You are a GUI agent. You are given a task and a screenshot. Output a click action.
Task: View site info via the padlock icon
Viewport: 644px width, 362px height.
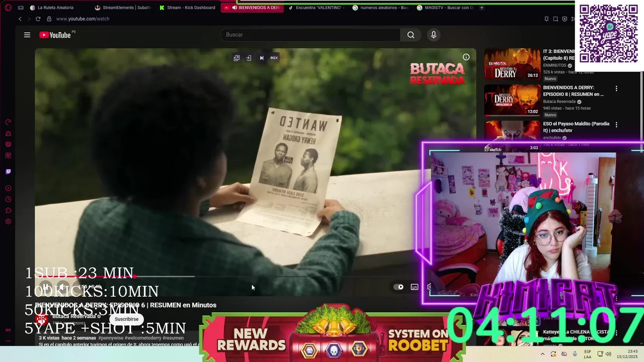click(x=49, y=19)
